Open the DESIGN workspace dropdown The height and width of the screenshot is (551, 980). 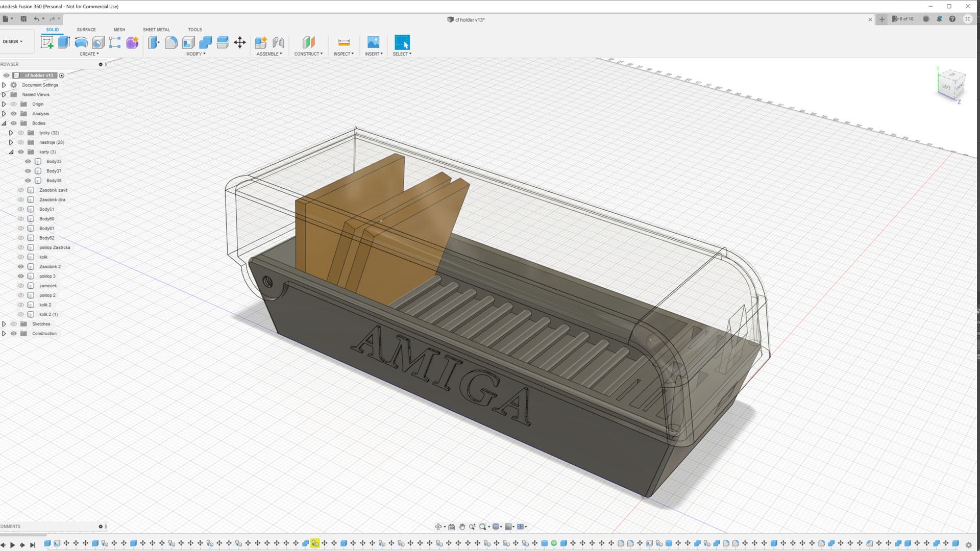click(13, 41)
